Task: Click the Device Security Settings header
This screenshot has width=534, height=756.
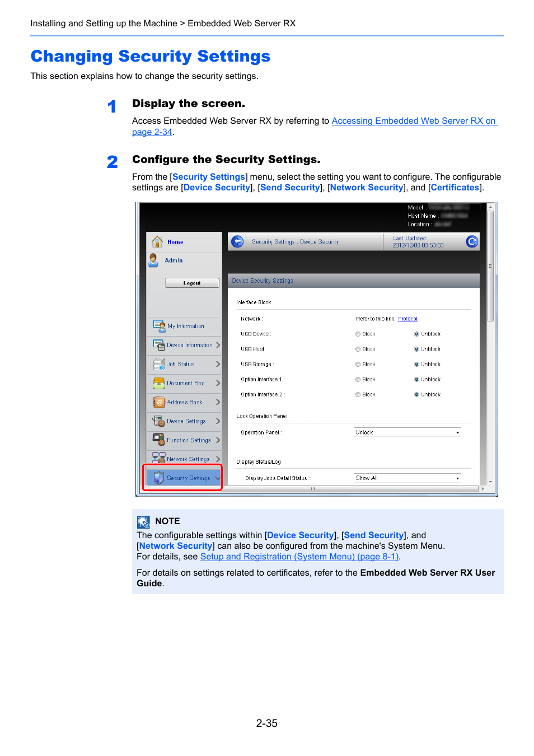Action: point(354,281)
